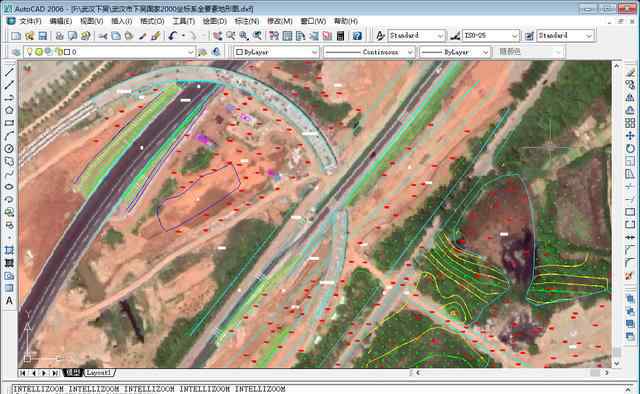Select the Line tool in the draw toolbar
Screen dimensions: 640x394
coord(9,72)
